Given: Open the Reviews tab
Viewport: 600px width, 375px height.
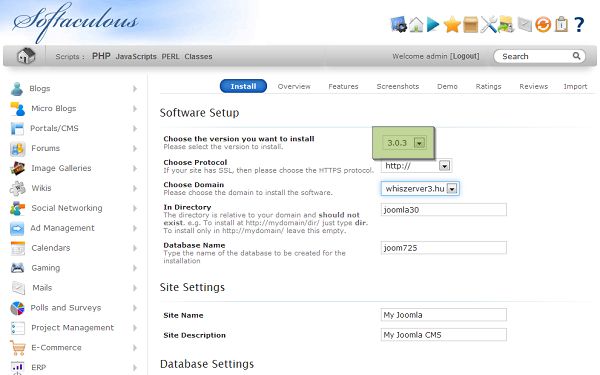Looking at the screenshot, I should [533, 86].
